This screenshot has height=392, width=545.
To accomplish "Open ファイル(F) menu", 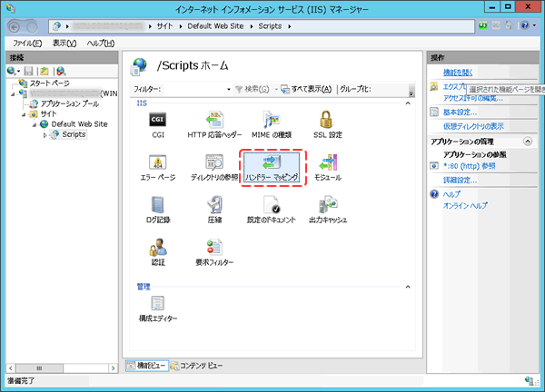I will [x=29, y=43].
